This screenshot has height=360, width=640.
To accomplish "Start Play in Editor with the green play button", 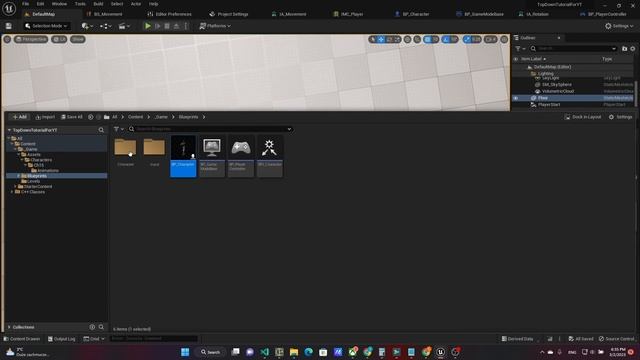I will [x=148, y=26].
